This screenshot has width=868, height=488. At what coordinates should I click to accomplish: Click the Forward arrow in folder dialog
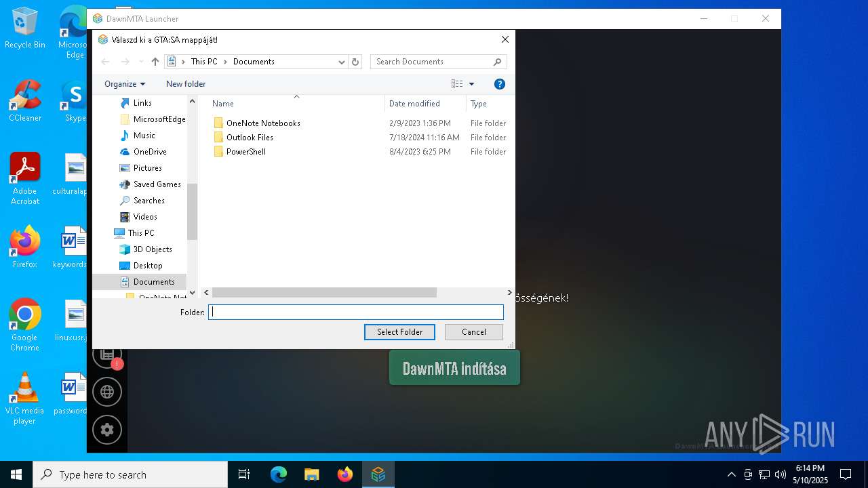(x=125, y=62)
